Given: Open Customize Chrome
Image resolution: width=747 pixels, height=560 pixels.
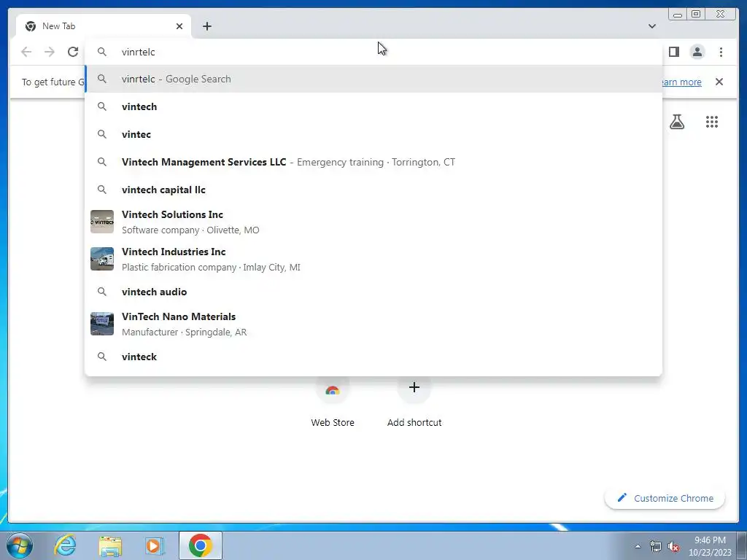Looking at the screenshot, I should tap(665, 498).
